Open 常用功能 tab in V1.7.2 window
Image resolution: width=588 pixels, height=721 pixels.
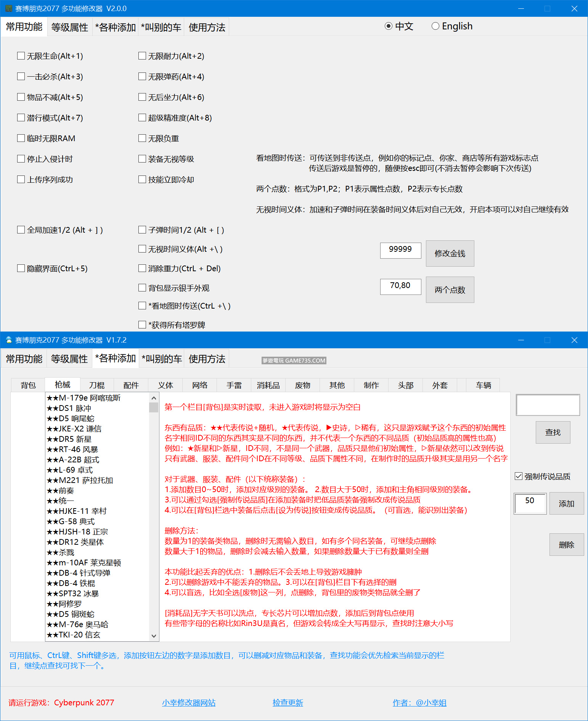coord(24,359)
